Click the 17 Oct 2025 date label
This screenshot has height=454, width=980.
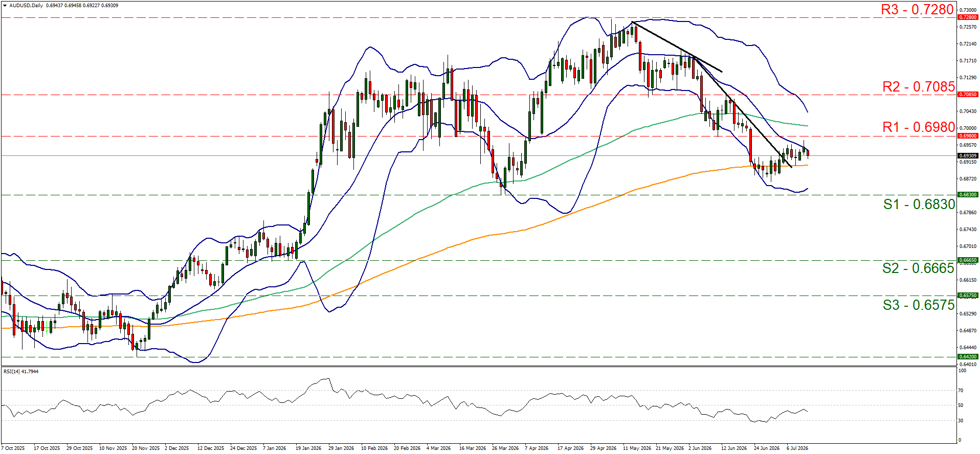point(47,448)
